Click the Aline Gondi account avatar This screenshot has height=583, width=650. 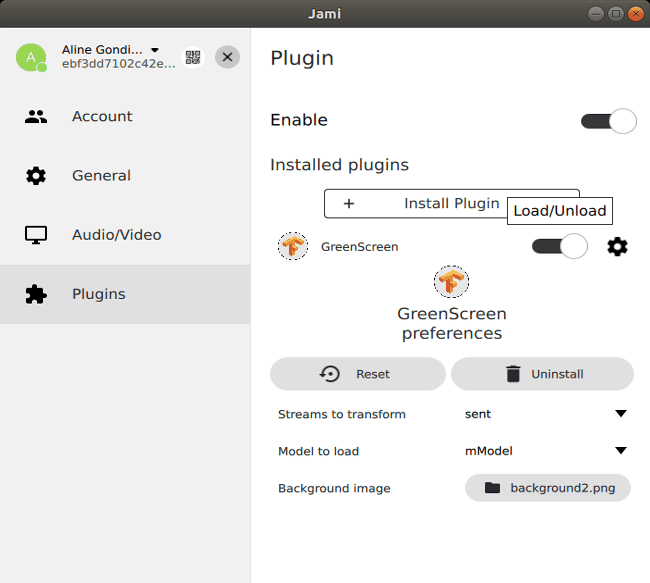coord(31,58)
